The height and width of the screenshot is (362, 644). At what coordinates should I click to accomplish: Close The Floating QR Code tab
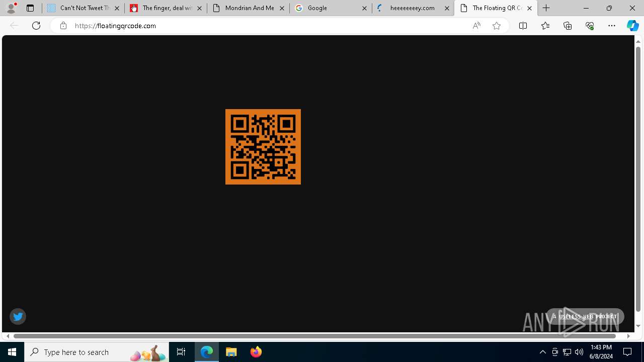tap(529, 8)
